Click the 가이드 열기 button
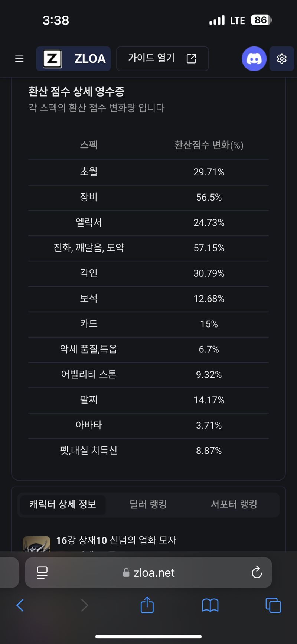The height and width of the screenshot is (644, 297). coord(162,59)
